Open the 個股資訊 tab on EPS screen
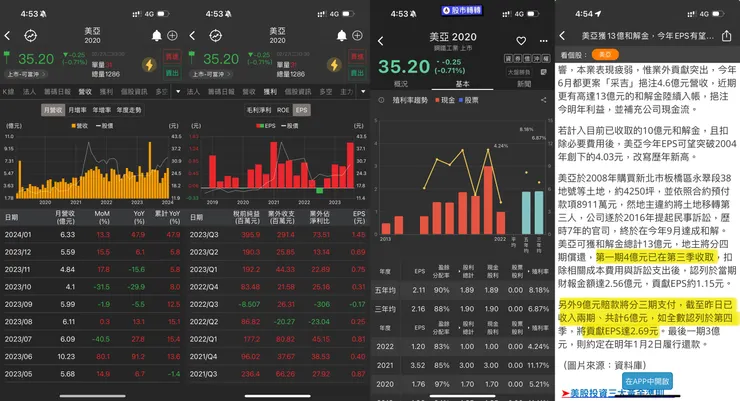740x401 pixels. (x=298, y=92)
